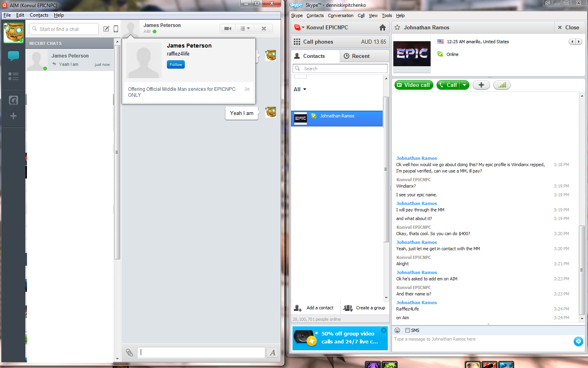Start a Video call with Johnathan Ramos

[413, 85]
